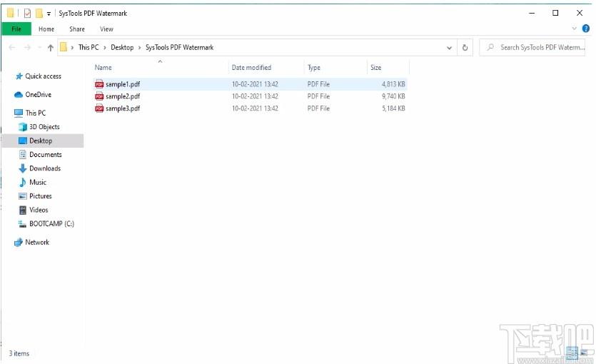Click the Videos film icon in sidebar

point(23,210)
